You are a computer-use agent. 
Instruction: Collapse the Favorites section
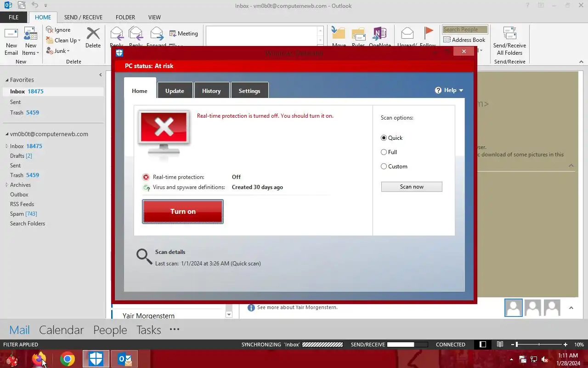[6, 80]
